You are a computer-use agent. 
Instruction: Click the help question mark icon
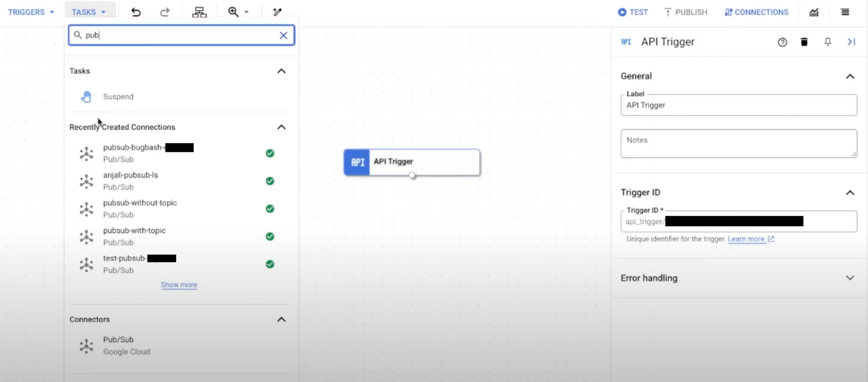click(x=782, y=42)
